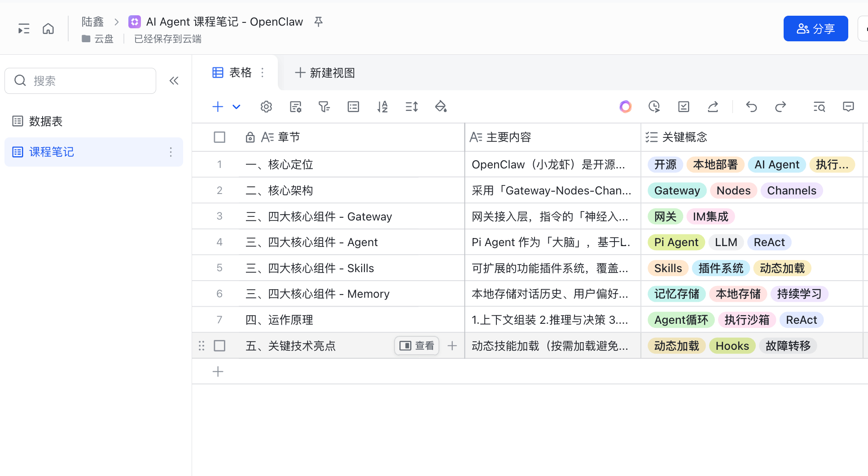Select the checkbox on 五、关键技术亮点 row
The image size is (868, 476).
[219, 346]
